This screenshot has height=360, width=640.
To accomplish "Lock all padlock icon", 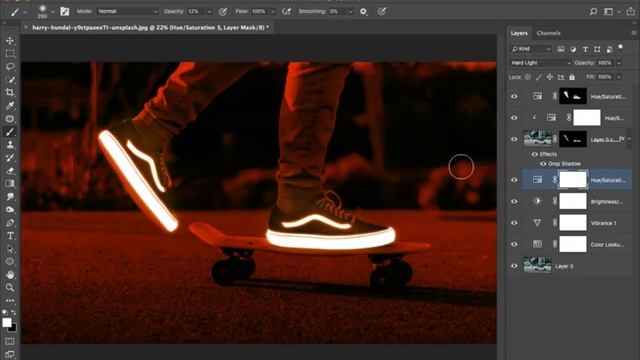I will tap(572, 77).
